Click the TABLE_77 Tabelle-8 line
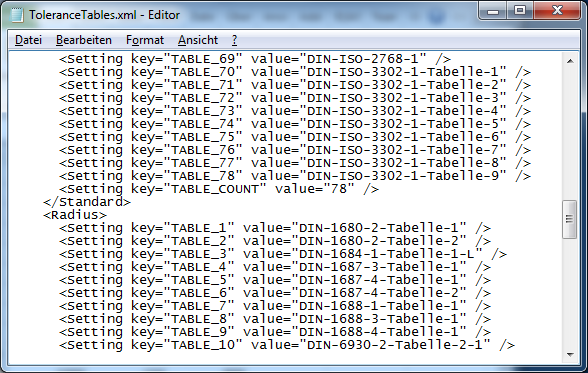The width and height of the screenshot is (588, 373). coord(295,163)
